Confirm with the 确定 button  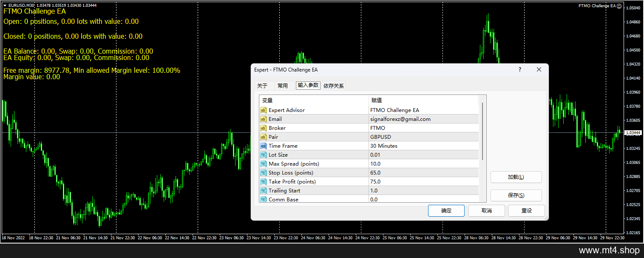446,211
